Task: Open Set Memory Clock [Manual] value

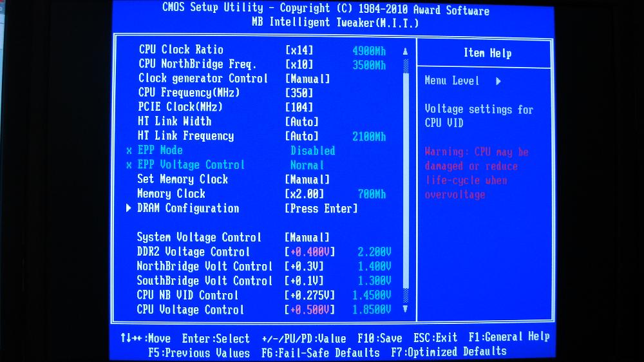Action: click(x=307, y=180)
